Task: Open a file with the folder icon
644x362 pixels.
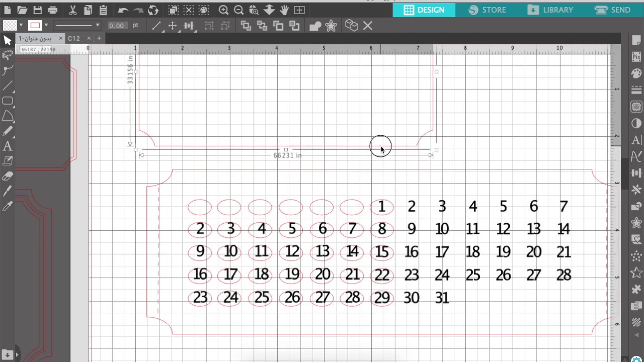Action: click(22, 10)
